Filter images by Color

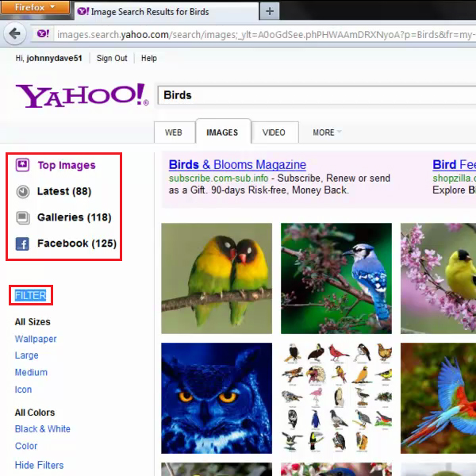pyautogui.click(x=26, y=446)
